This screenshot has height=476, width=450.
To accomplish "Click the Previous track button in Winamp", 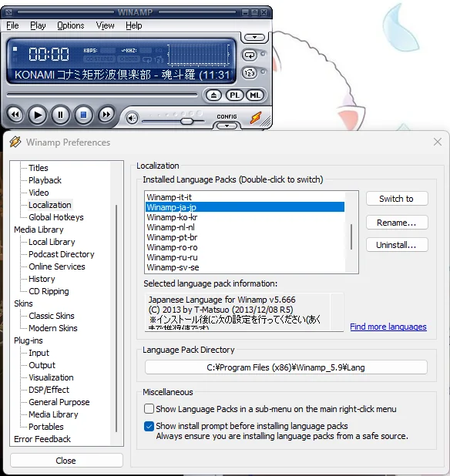I will click(x=15, y=115).
